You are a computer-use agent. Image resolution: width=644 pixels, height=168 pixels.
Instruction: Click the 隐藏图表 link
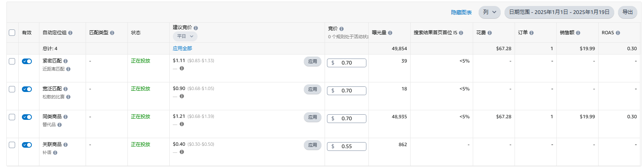pyautogui.click(x=461, y=12)
